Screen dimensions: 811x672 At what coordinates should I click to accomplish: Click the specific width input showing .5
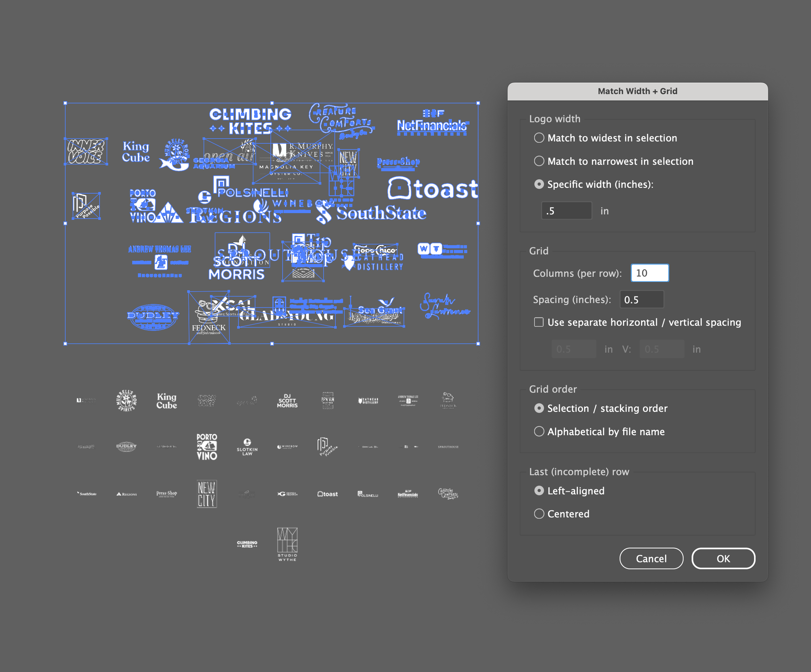(x=566, y=211)
